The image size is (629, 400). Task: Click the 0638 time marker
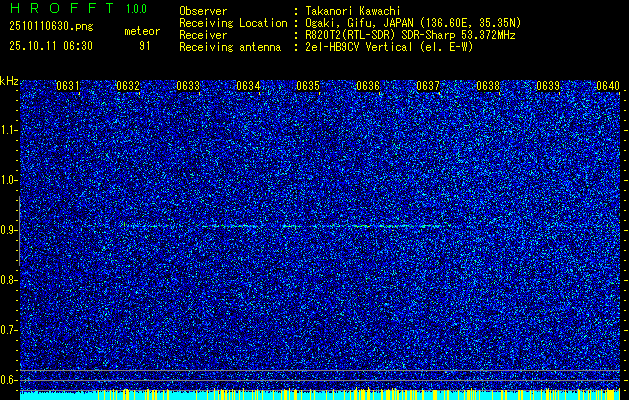point(488,86)
